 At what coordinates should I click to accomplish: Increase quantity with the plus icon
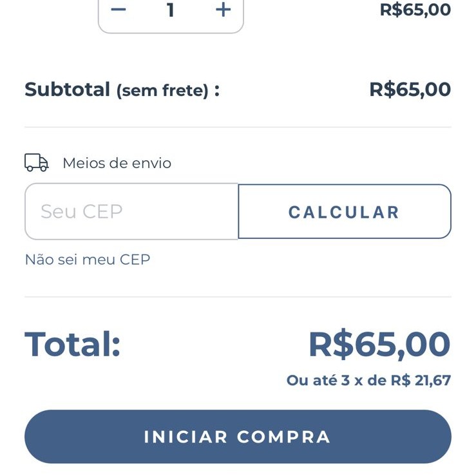(223, 10)
